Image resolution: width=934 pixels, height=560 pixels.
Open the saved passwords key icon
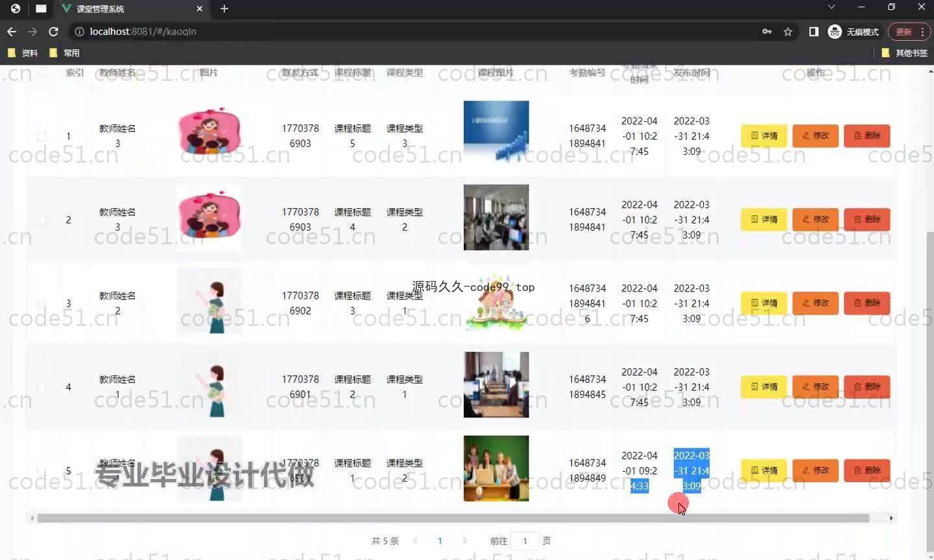tap(767, 31)
